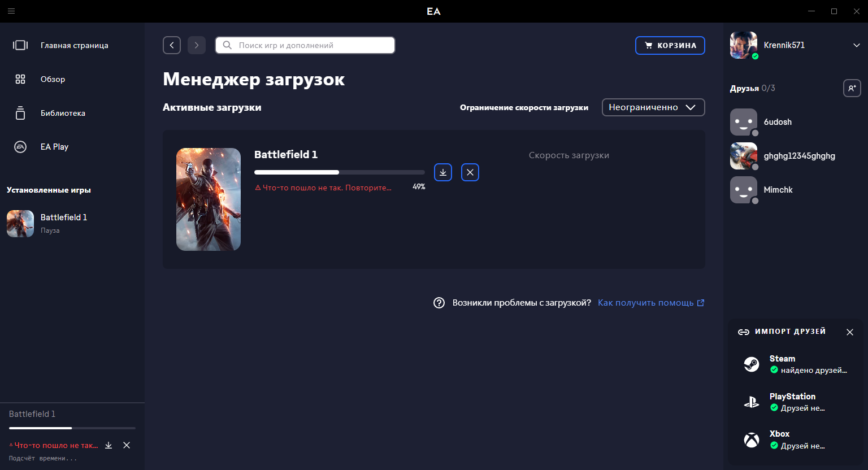
Task: Click the Battlefield 1 title in bottom-left panel
Action: point(32,414)
